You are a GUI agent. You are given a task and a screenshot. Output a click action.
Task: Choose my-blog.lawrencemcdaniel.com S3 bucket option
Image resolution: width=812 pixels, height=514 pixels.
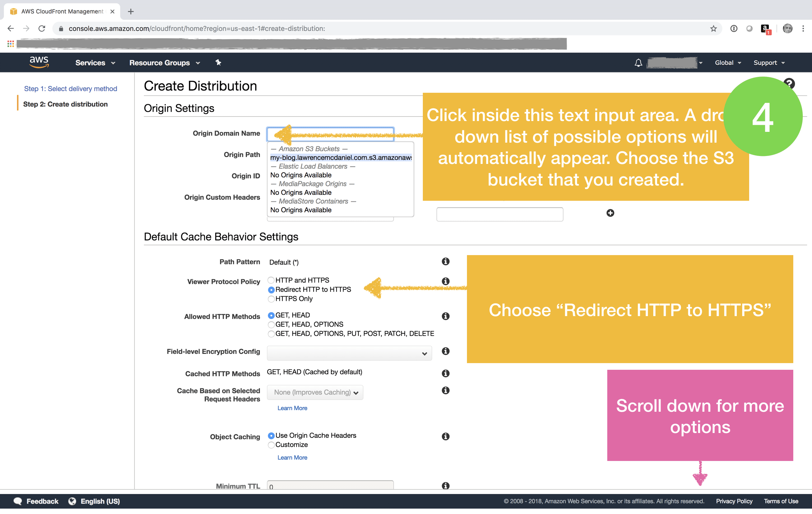341,158
